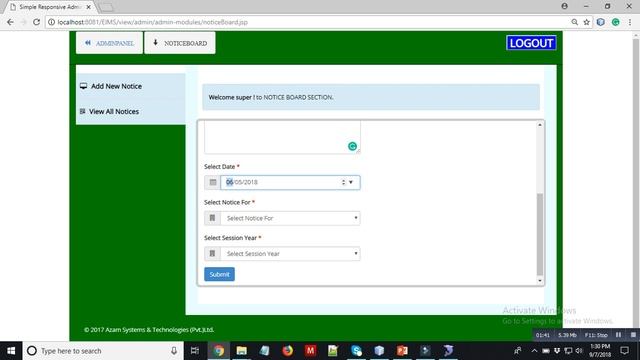Image resolution: width=640 pixels, height=360 pixels.
Task: Click the Welcome super banner text
Action: pos(271,97)
